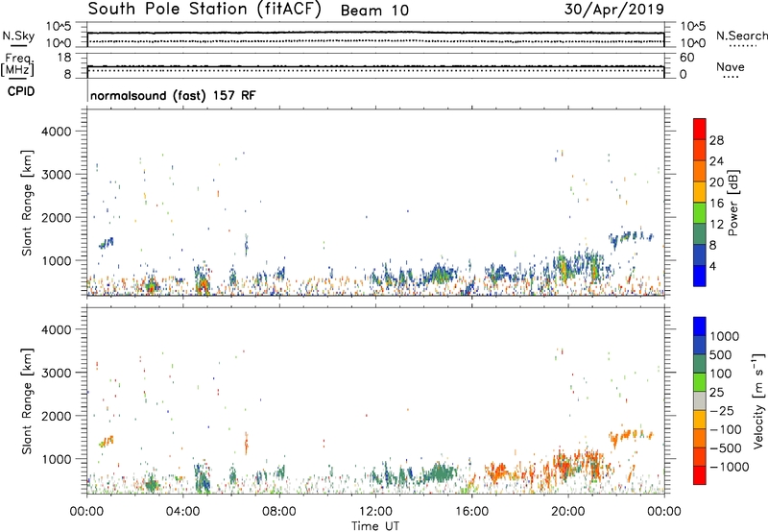Pick the dark green Power swatch between 8 and 12
This screenshot has width=768, height=532.
click(700, 234)
